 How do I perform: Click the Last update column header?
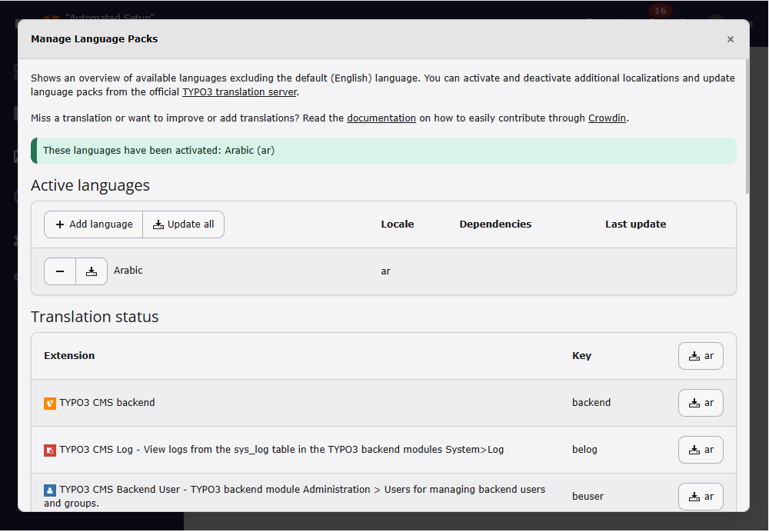(635, 224)
